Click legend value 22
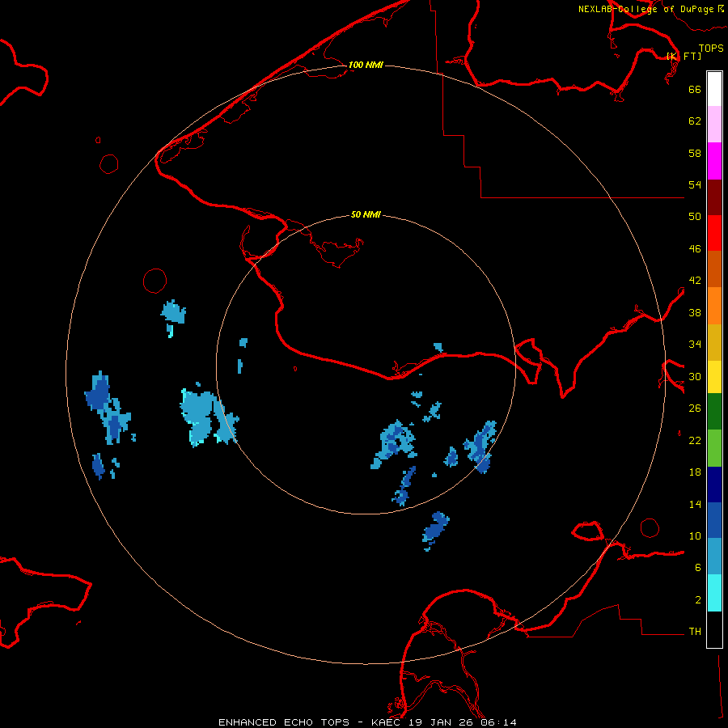The image size is (728, 728). [695, 441]
